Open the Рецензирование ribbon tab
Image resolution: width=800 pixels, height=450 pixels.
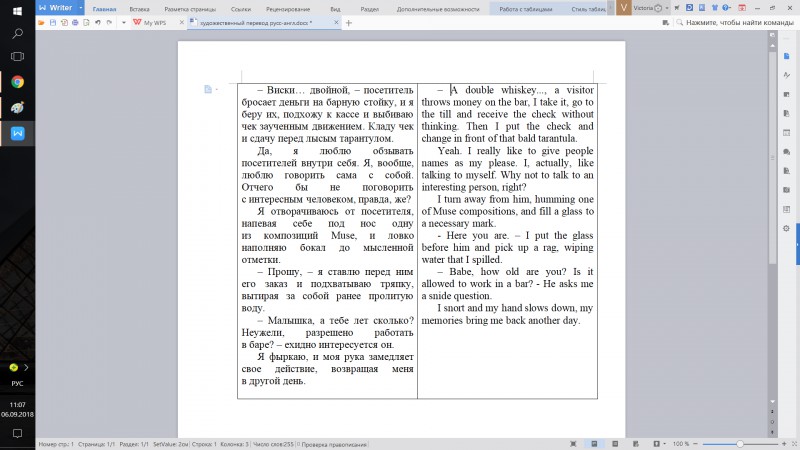pyautogui.click(x=288, y=9)
